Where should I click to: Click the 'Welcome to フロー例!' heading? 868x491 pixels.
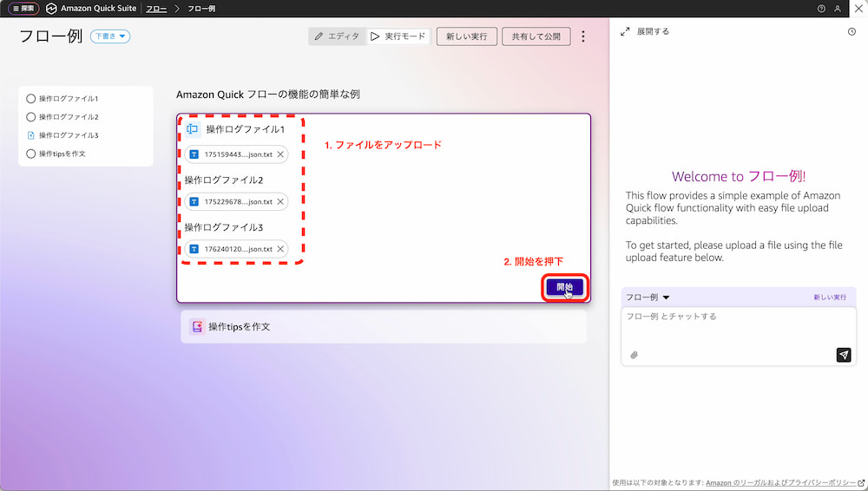point(739,177)
